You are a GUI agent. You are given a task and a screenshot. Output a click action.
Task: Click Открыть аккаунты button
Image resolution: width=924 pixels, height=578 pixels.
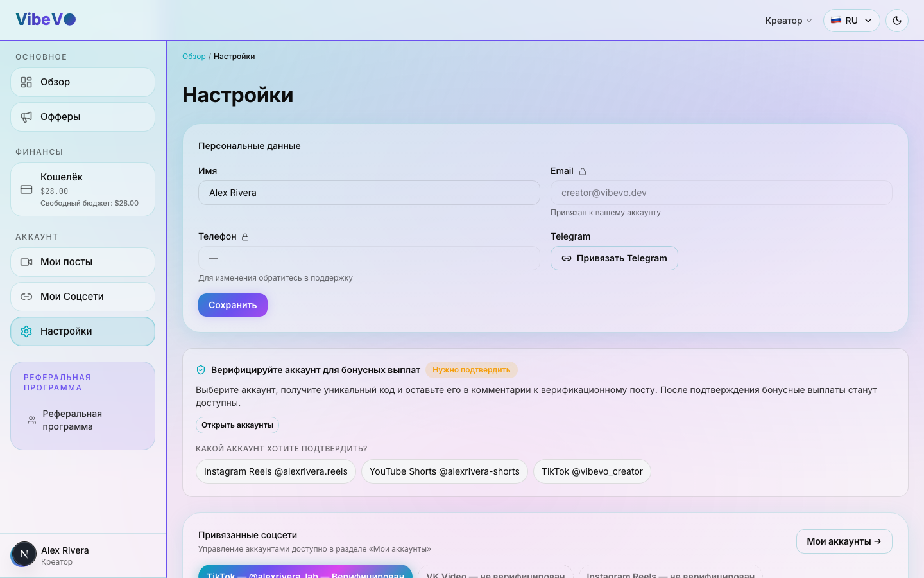[237, 425]
